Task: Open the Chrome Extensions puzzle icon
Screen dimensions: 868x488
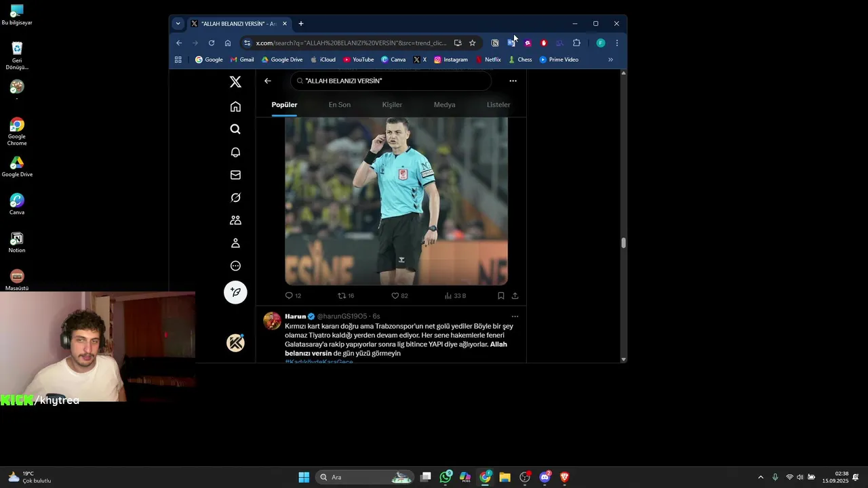Action: pos(576,43)
